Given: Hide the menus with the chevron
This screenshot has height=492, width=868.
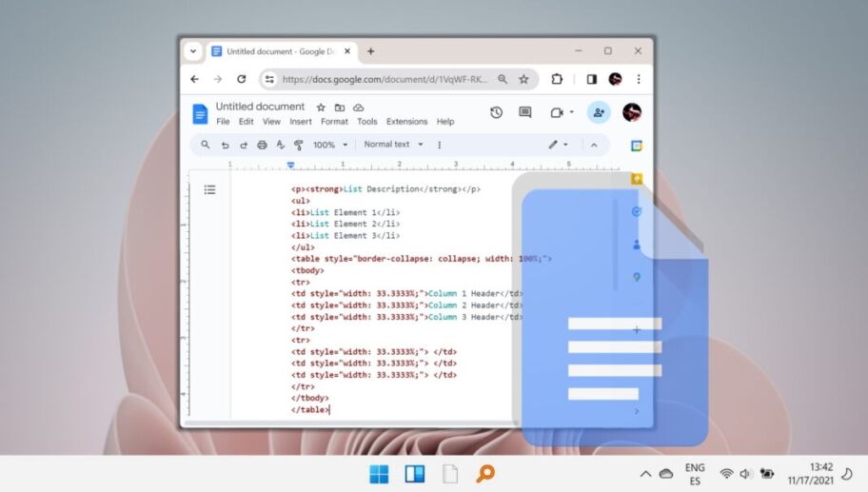Looking at the screenshot, I should click(594, 145).
